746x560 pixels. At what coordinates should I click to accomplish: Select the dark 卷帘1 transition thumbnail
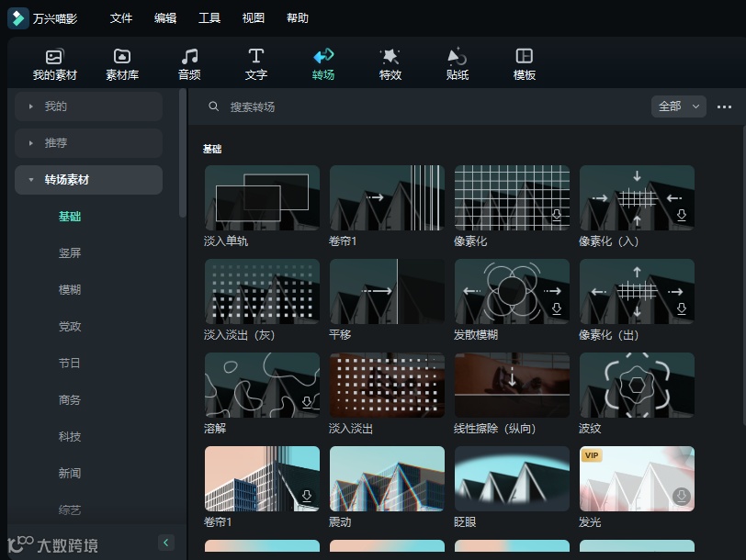tap(388, 197)
